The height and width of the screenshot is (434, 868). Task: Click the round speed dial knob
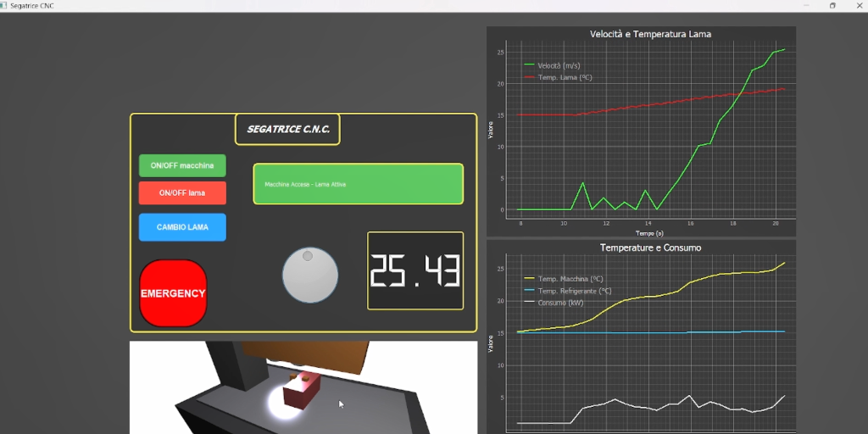click(310, 275)
